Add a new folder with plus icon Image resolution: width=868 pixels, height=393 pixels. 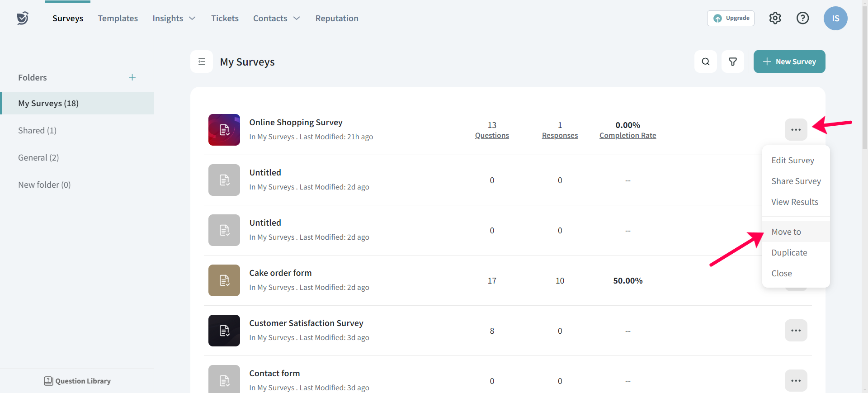(x=132, y=77)
